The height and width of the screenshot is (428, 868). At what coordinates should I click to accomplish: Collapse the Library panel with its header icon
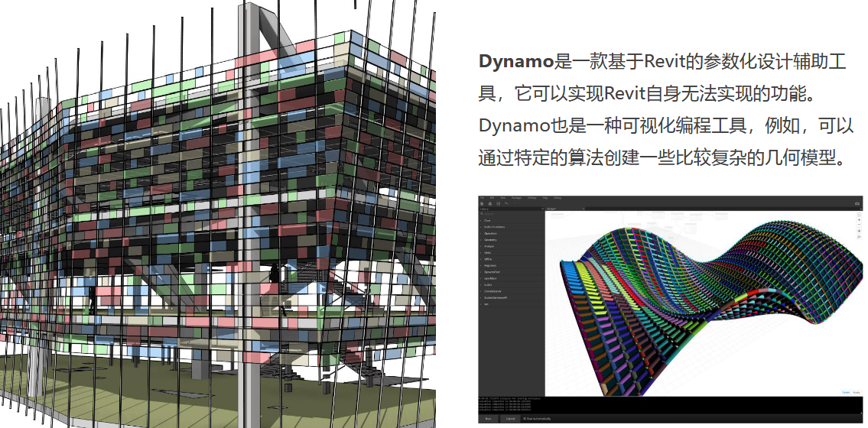click(x=542, y=209)
